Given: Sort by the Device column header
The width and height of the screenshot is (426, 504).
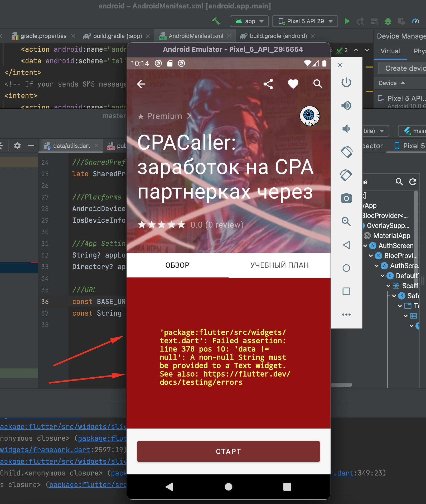Looking at the screenshot, I should [391, 83].
